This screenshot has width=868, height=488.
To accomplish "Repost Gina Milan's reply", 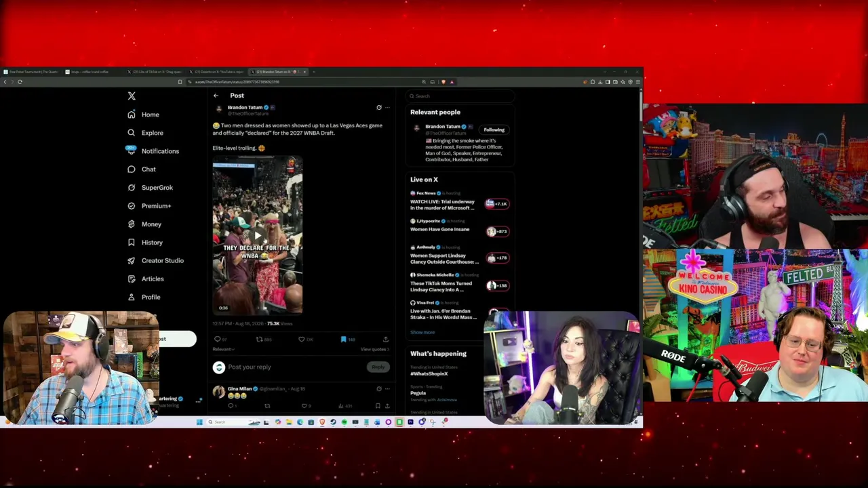I will tap(267, 406).
